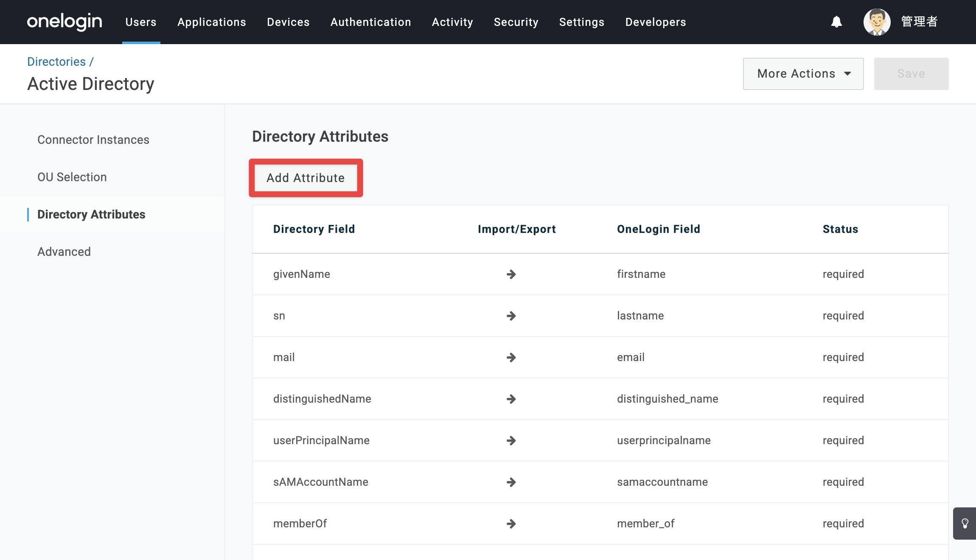Click the arrow in the mail row
This screenshot has height=560, width=976.
click(x=511, y=358)
